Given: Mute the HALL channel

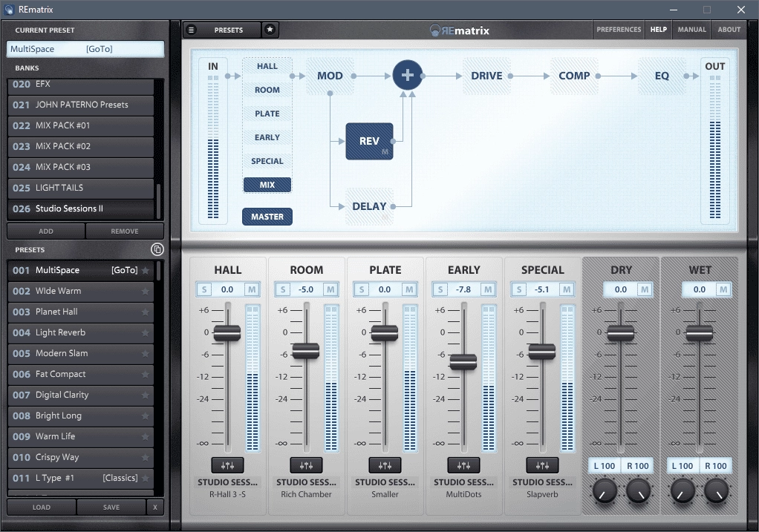Looking at the screenshot, I should 252,289.
